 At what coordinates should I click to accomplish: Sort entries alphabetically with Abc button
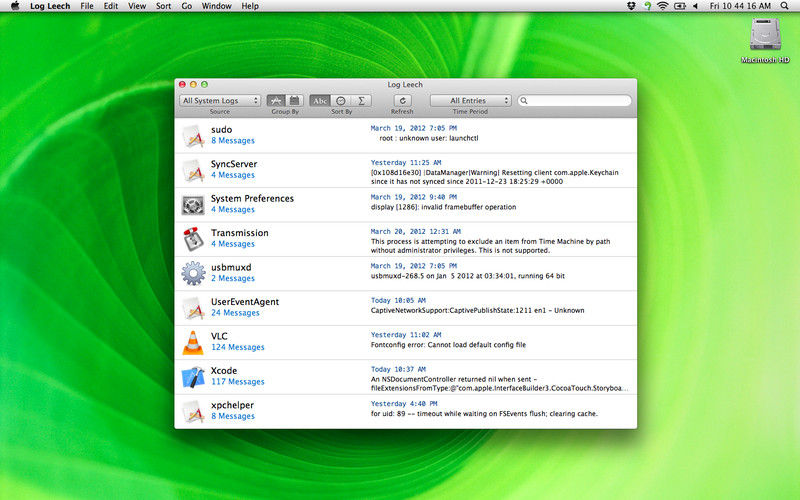coord(320,101)
